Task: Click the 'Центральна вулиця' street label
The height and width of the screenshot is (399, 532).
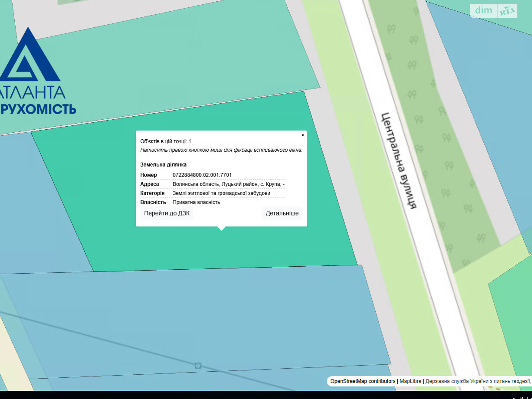Action: pos(398,160)
